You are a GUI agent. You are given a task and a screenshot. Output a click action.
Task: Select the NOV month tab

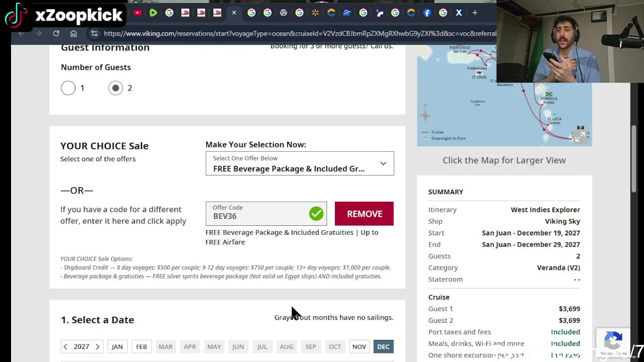point(359,346)
